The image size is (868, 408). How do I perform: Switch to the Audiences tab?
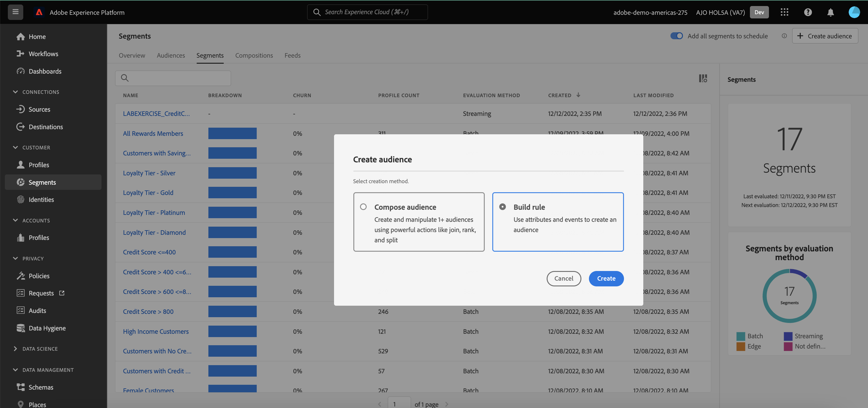pos(171,55)
